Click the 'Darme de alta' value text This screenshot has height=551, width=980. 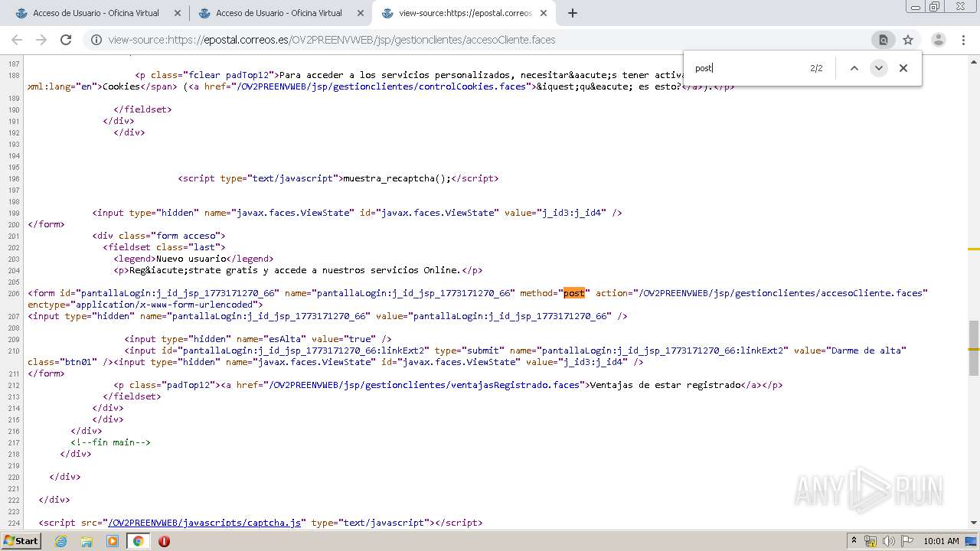click(867, 350)
